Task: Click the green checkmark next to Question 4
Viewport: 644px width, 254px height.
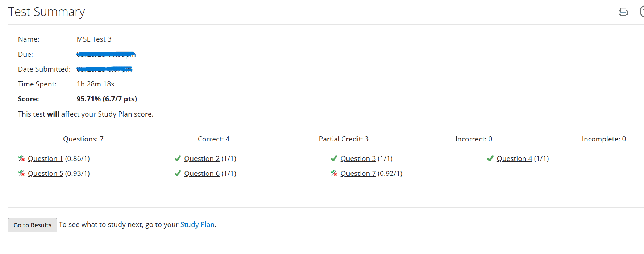Action: [x=490, y=158]
